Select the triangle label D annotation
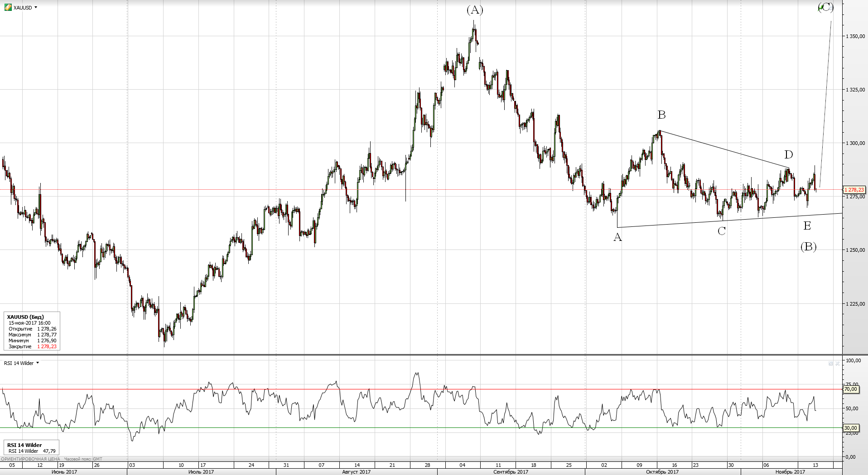The image size is (868, 475). tap(788, 155)
